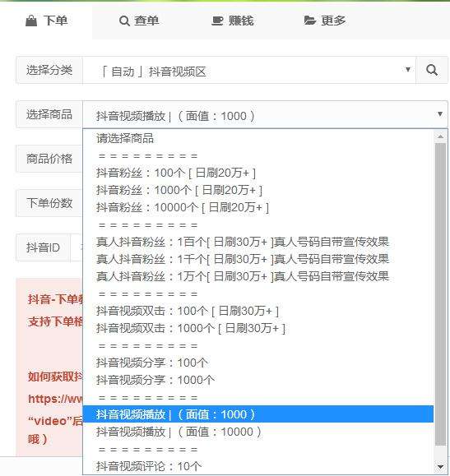
Task: Pick 抖音视频分享：1000个 option
Action: pos(258,380)
